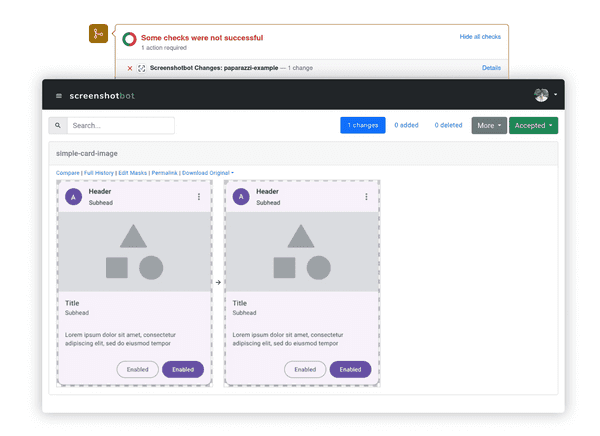Click the left screenshot's shapes image
600x436 pixels.
(x=134, y=252)
